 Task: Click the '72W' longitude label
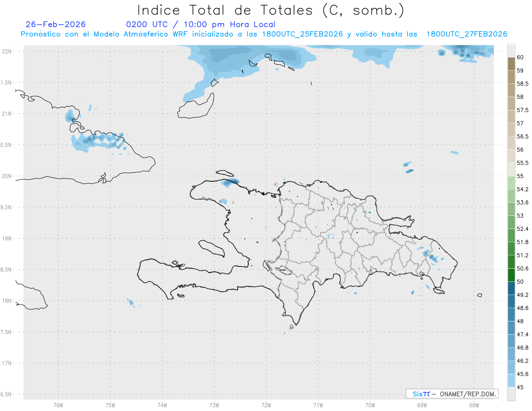[266, 405]
